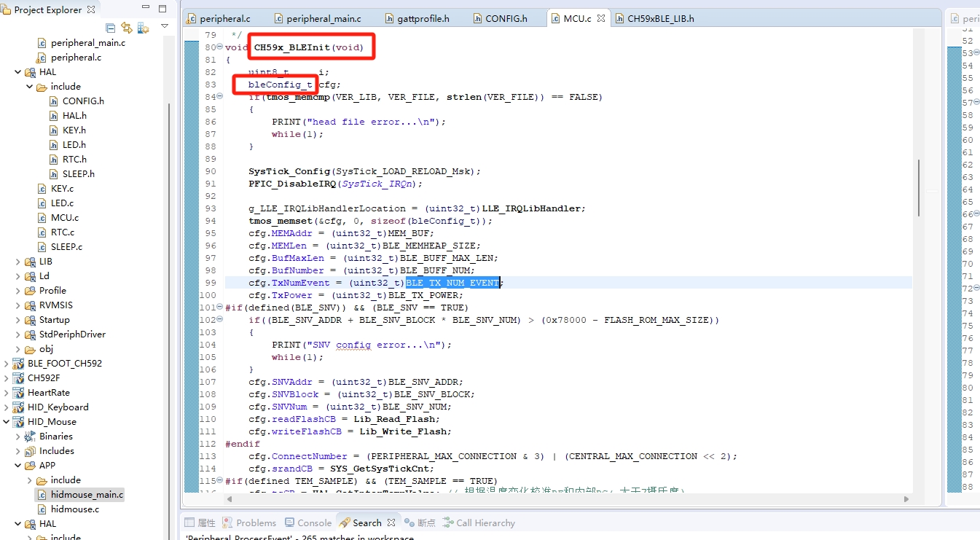Image resolution: width=980 pixels, height=540 pixels.
Task: Fold the #if BLE_SNV block at line 101
Action: click(x=220, y=308)
